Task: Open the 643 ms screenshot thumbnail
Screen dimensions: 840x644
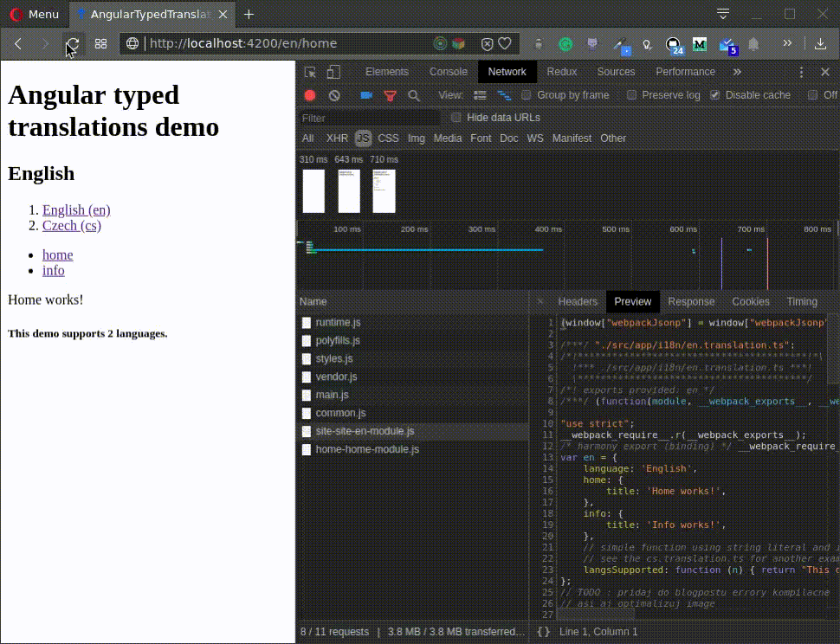Action: coord(349,191)
